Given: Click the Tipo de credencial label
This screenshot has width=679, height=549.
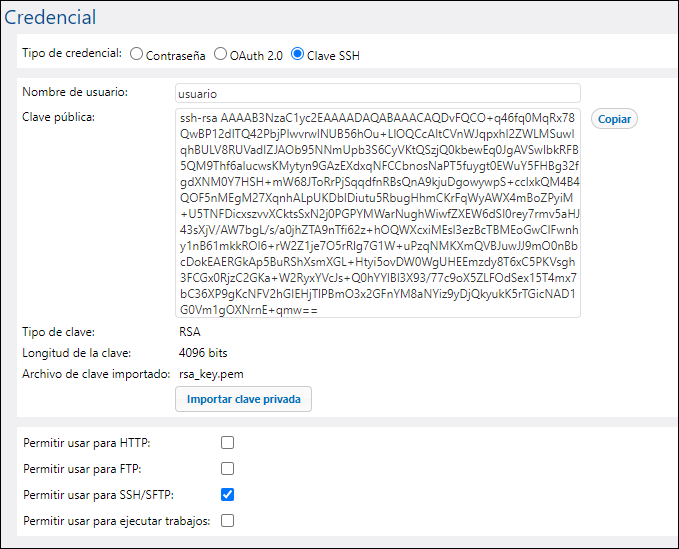Looking at the screenshot, I should (72, 54).
